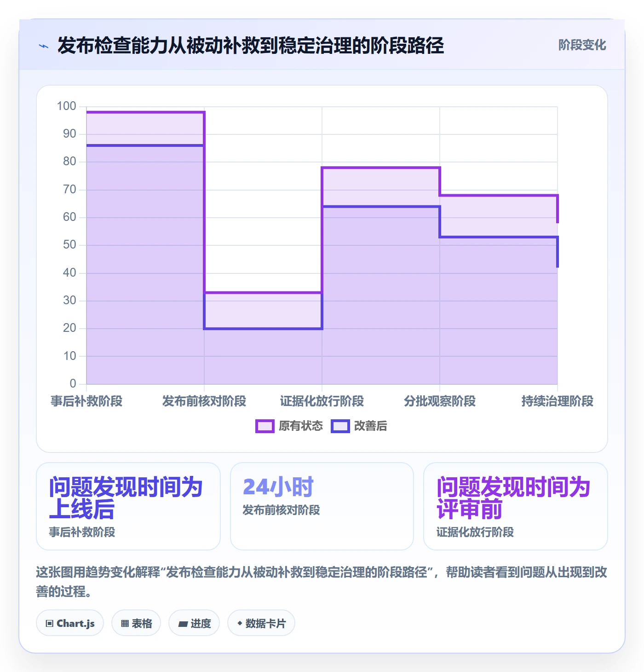
Task: Click the 分批观察阶段 x-axis label
Action: click(x=440, y=401)
